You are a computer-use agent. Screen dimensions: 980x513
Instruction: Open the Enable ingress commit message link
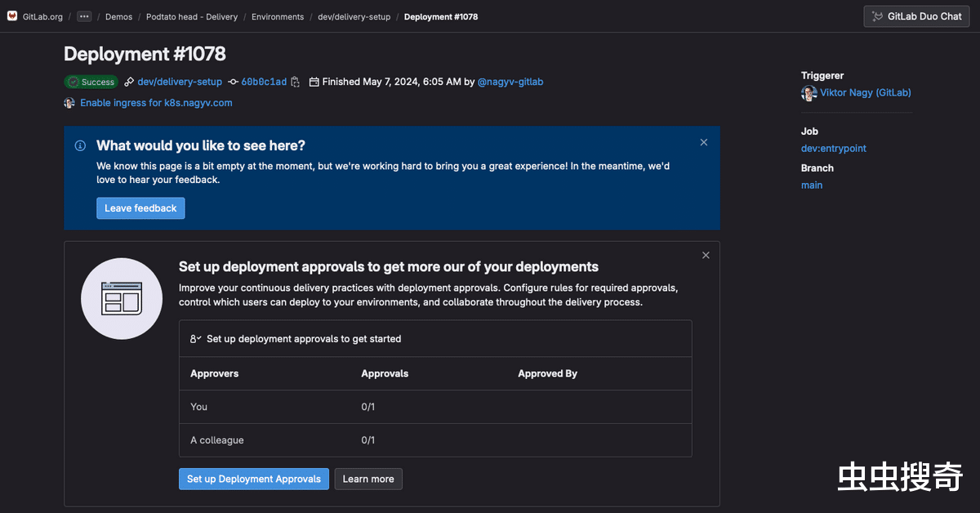[156, 103]
